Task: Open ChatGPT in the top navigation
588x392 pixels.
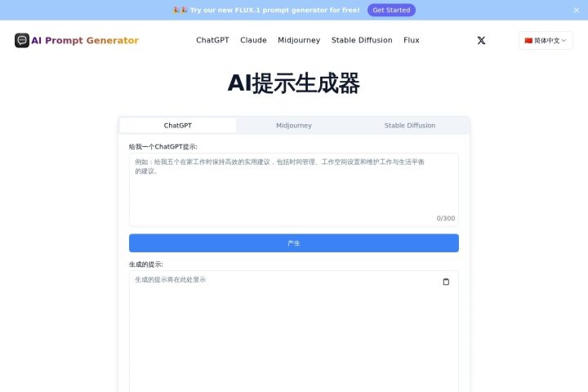Action: point(212,40)
